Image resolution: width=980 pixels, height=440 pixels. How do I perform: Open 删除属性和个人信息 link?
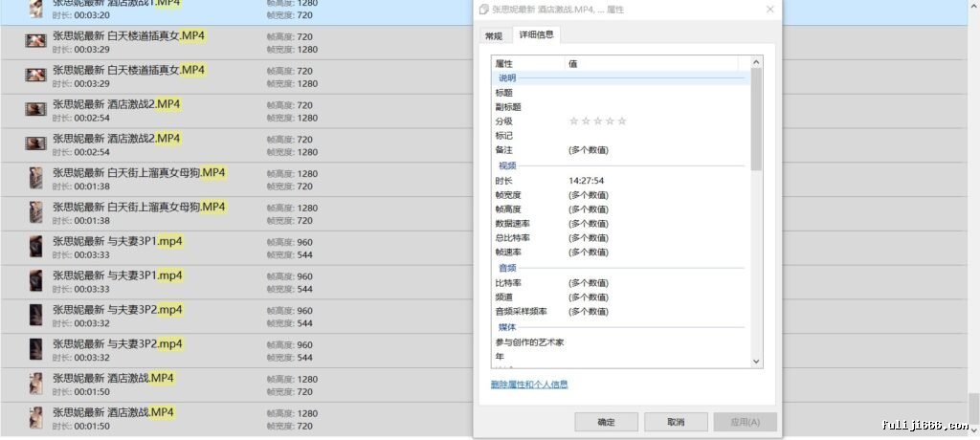[529, 385]
